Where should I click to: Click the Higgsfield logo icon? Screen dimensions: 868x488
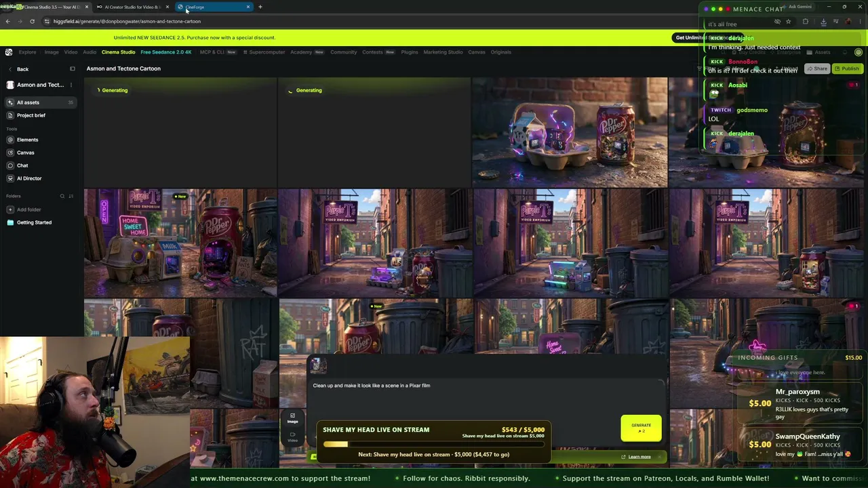9,52
